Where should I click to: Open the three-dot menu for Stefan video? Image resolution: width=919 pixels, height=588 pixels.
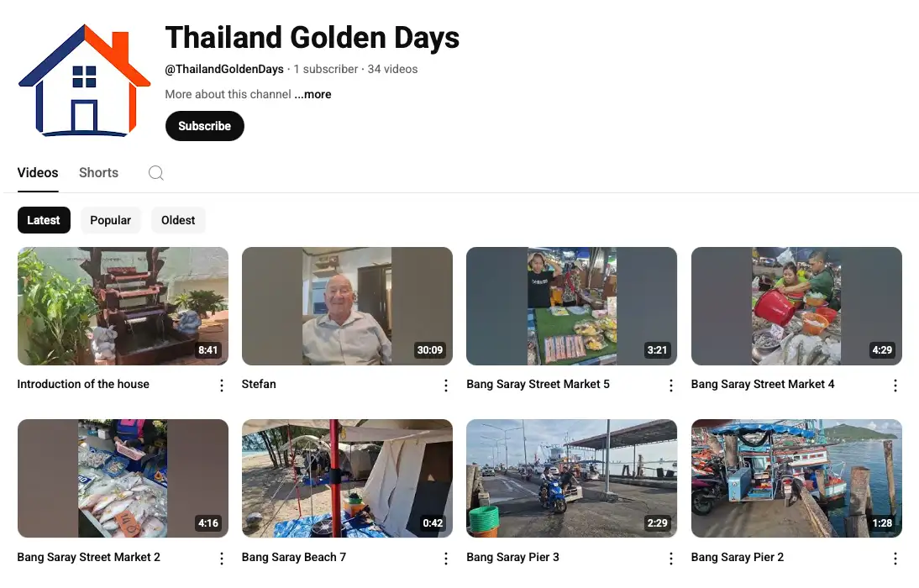(446, 386)
